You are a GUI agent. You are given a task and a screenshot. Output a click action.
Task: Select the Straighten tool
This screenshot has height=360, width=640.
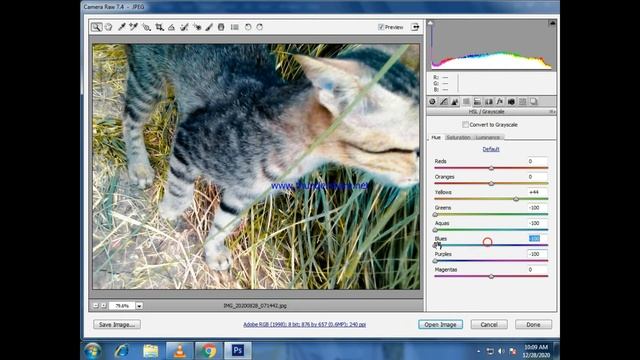[x=171, y=27]
